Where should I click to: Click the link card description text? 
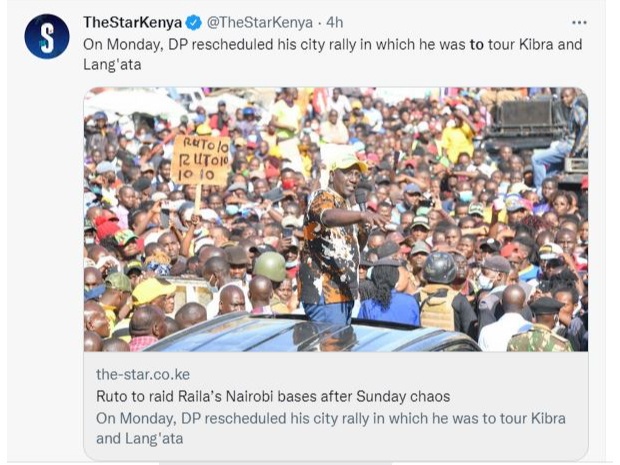coord(331,428)
